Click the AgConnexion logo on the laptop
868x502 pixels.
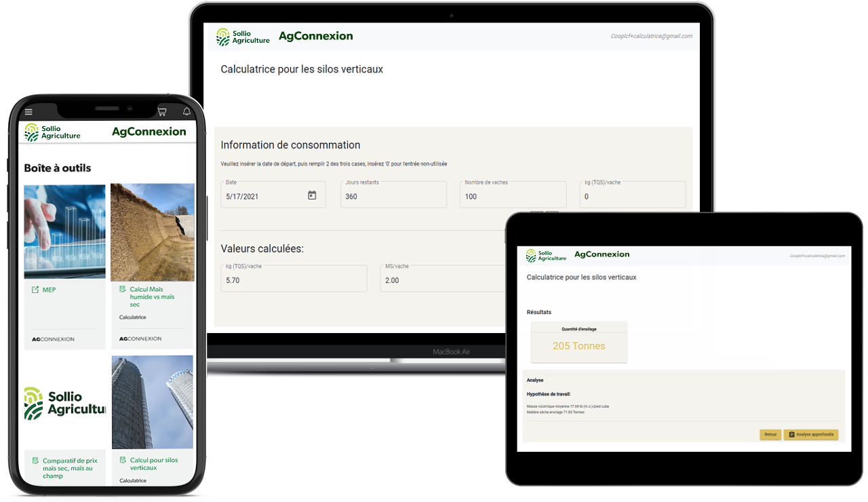[316, 36]
